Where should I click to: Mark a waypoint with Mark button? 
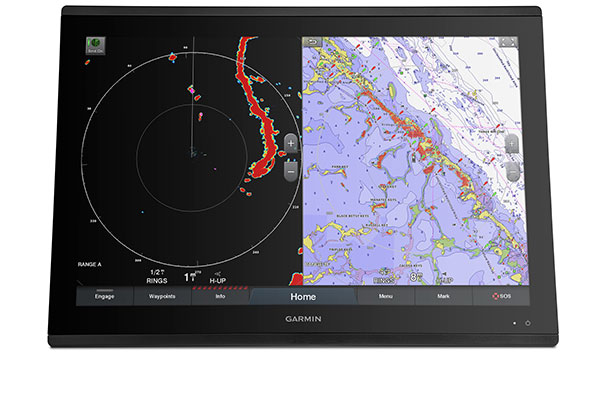pos(443,296)
